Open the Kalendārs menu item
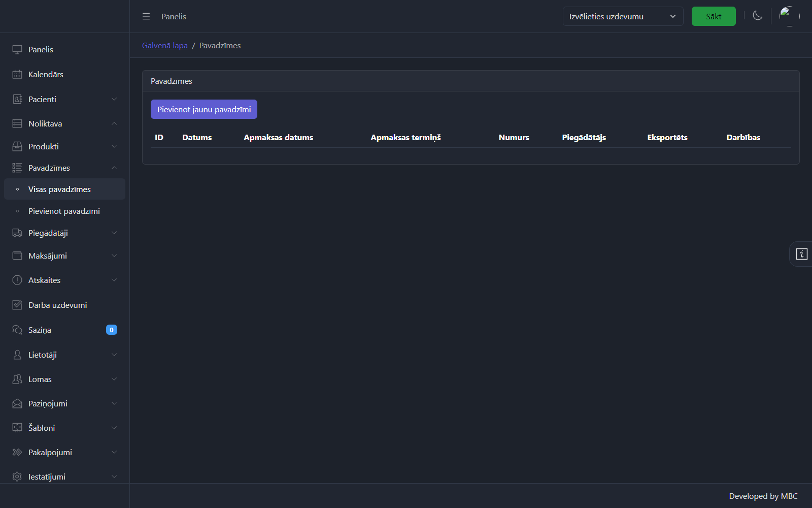812x508 pixels. [64, 74]
